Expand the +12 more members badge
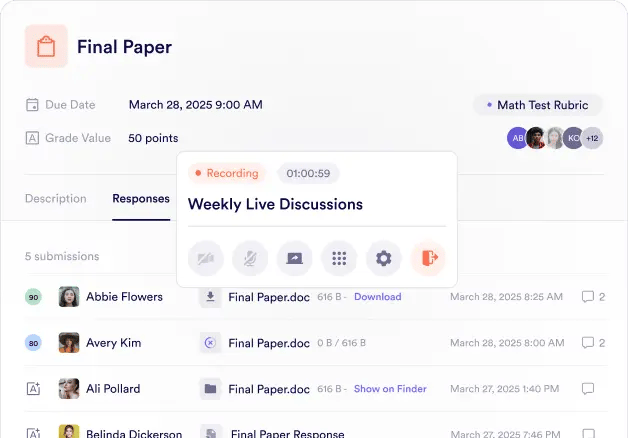628x438 pixels. click(592, 138)
